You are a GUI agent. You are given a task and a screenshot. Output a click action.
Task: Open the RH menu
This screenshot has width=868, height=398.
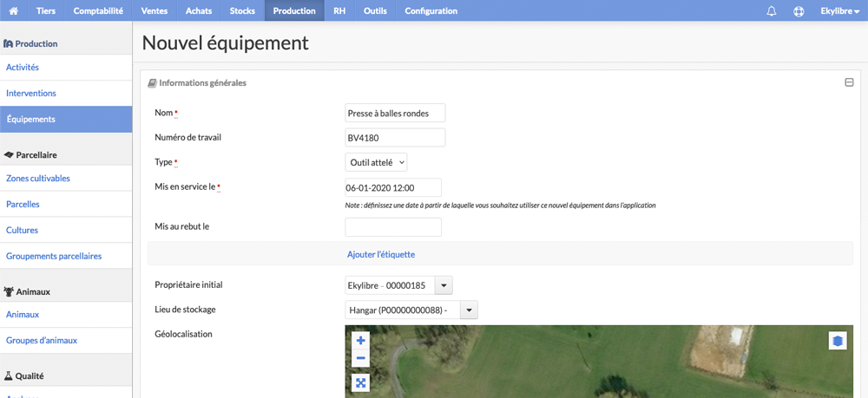(339, 11)
